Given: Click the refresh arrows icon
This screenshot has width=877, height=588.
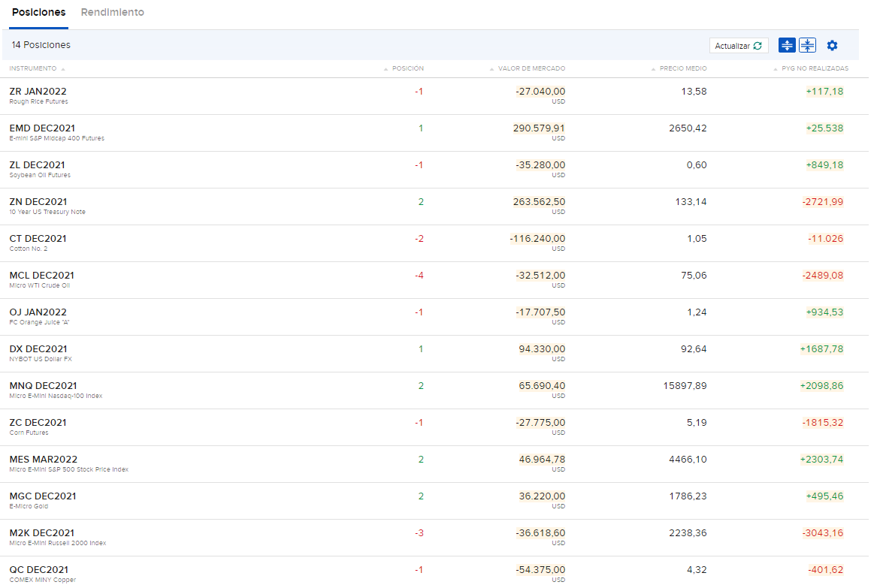Looking at the screenshot, I should (x=758, y=46).
